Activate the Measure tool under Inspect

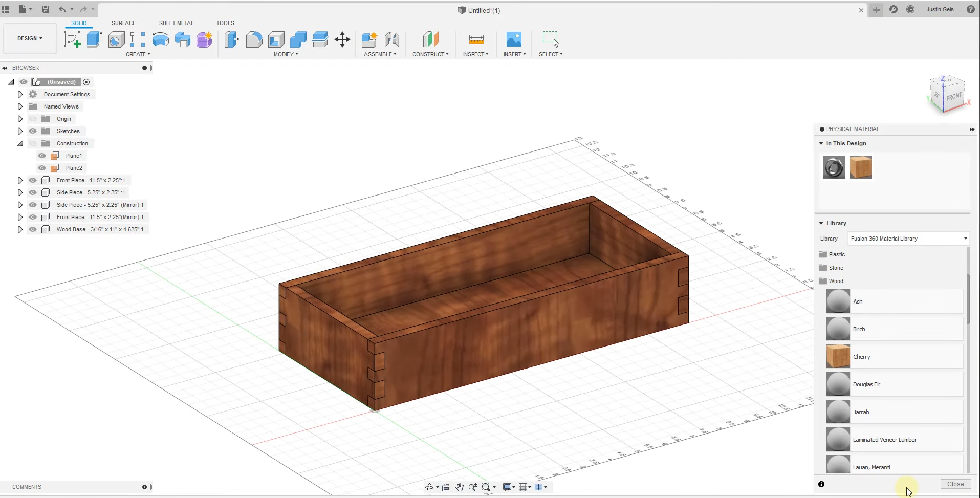[475, 39]
